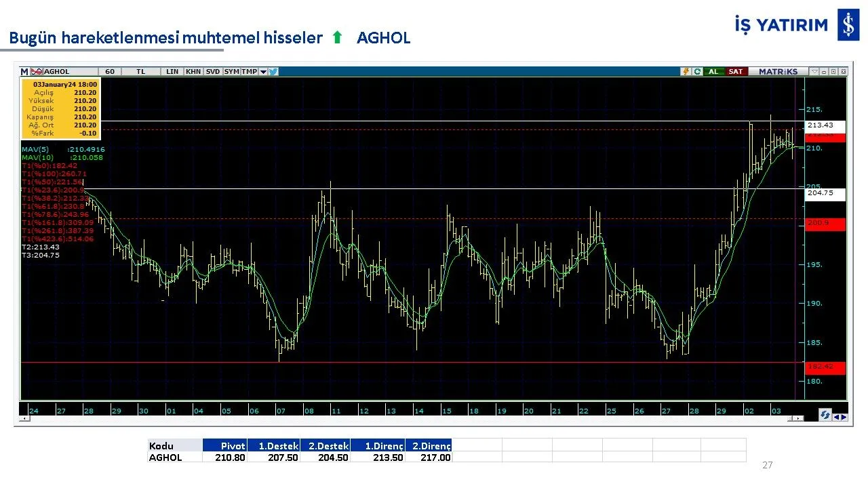Click the MAV(5) indicator value 210.4916

(x=86, y=149)
